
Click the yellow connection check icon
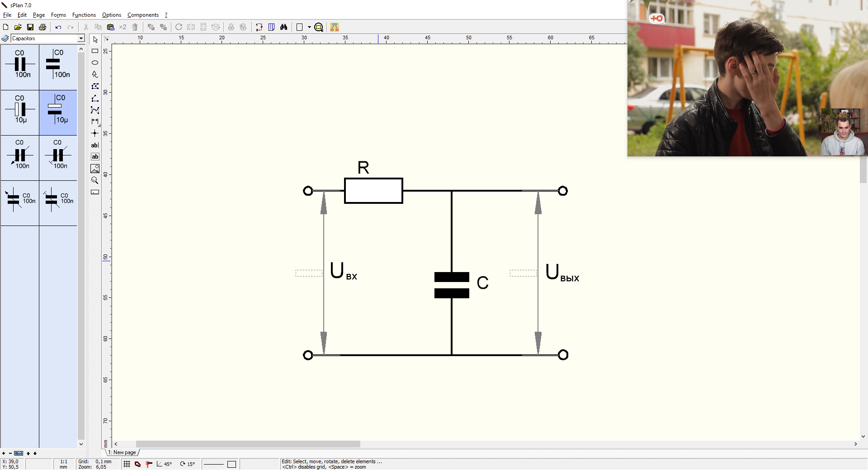point(335,27)
